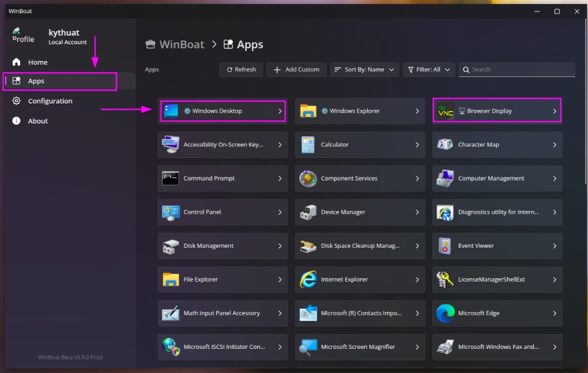Expand the Browser Display chevron
The image size is (588, 373).
(x=554, y=111)
